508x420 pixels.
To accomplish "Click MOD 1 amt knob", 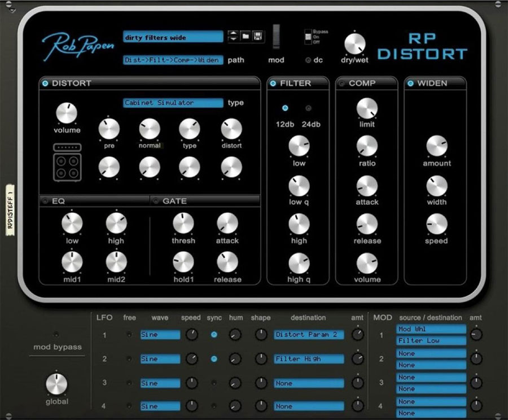I will (x=476, y=334).
